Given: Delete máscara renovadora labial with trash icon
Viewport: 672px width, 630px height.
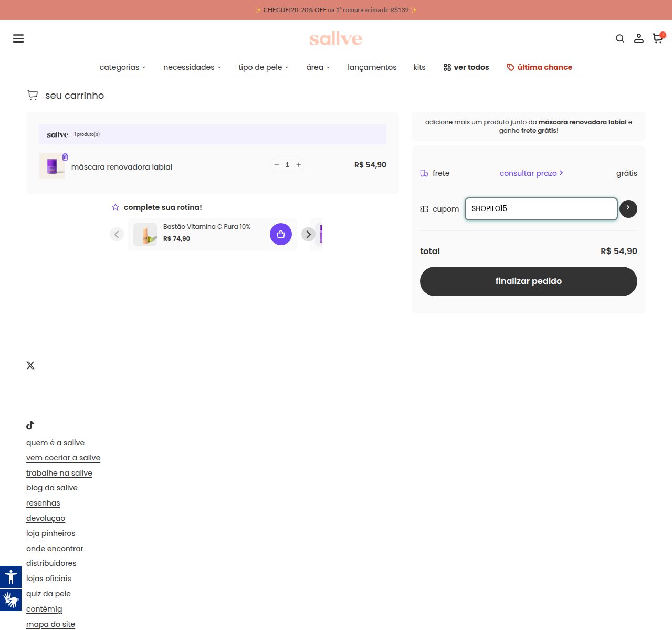Looking at the screenshot, I should click(x=65, y=157).
